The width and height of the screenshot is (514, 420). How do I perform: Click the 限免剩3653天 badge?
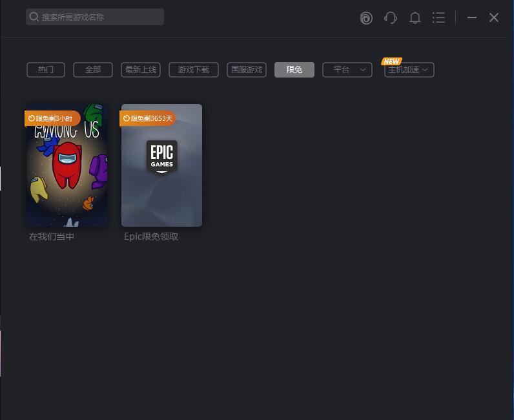pos(147,118)
